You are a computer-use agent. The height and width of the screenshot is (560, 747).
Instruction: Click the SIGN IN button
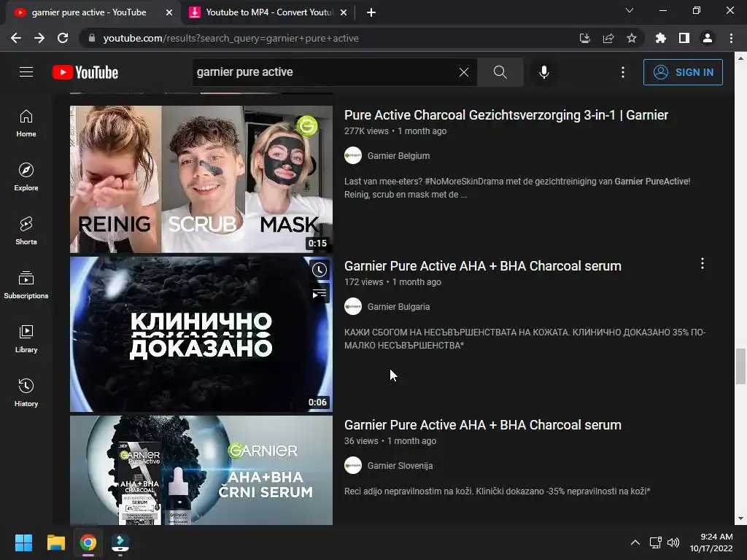click(x=683, y=72)
